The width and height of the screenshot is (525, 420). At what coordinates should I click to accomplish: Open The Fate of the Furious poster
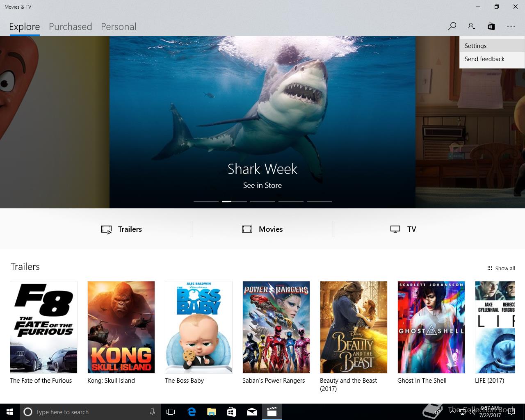coord(43,327)
